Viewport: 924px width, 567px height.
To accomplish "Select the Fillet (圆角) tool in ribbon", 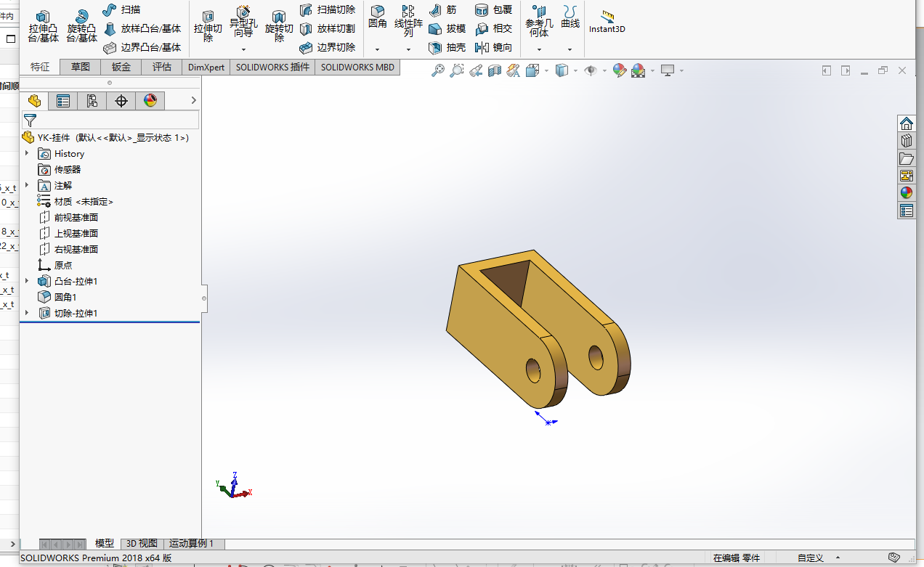I will (377, 17).
